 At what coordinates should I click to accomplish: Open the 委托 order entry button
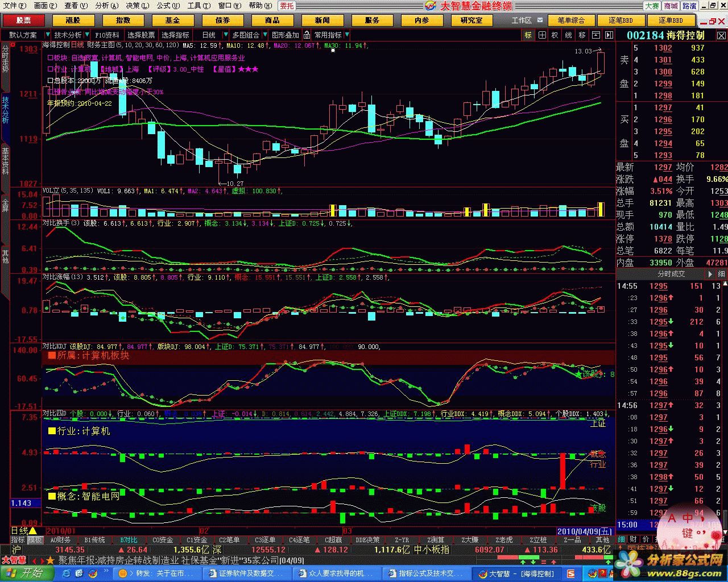(x=287, y=6)
